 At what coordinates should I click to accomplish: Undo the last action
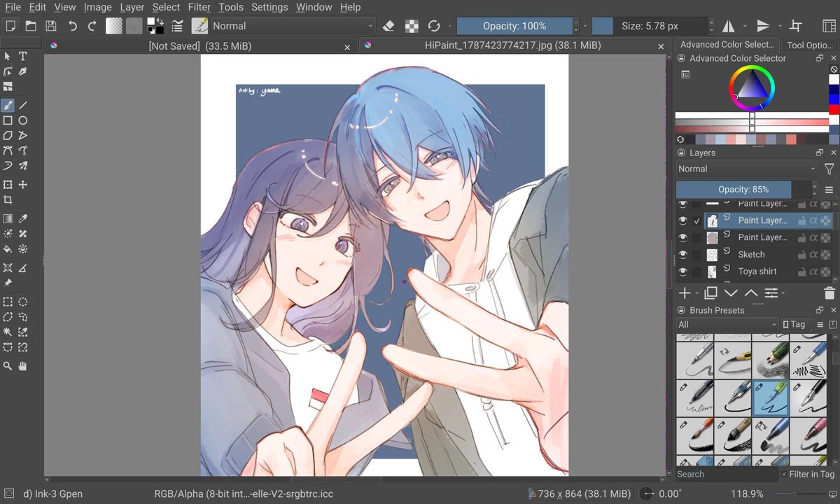[72, 26]
